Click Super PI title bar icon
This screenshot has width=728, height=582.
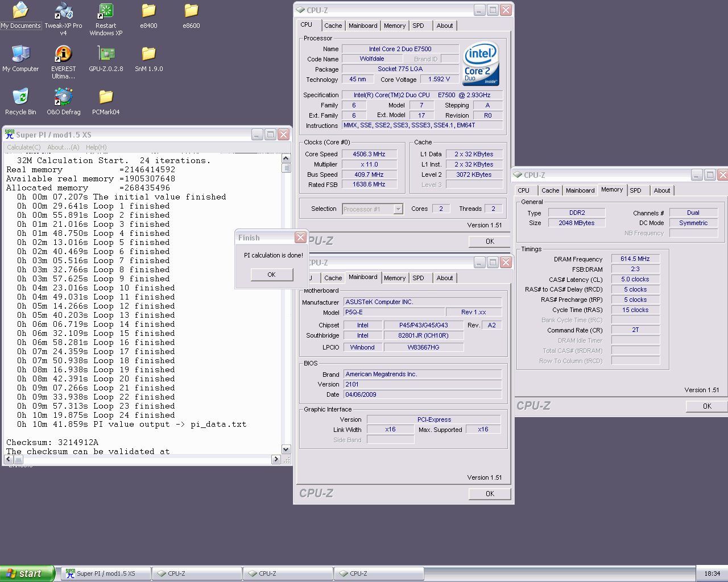click(x=10, y=134)
